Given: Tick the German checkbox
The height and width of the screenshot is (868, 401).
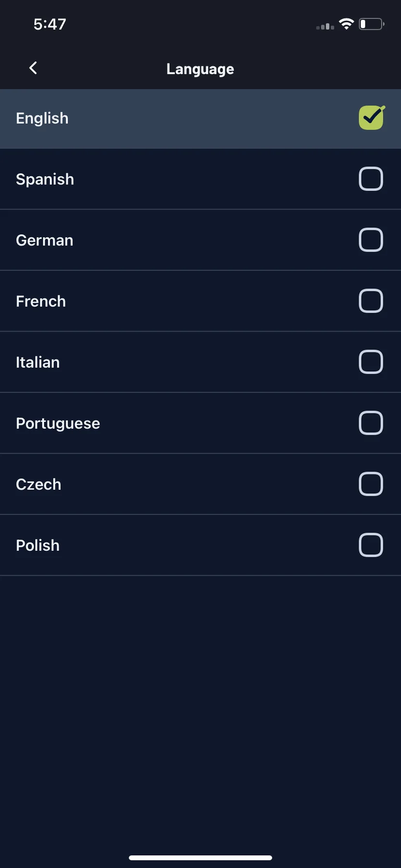Looking at the screenshot, I should coord(371,240).
